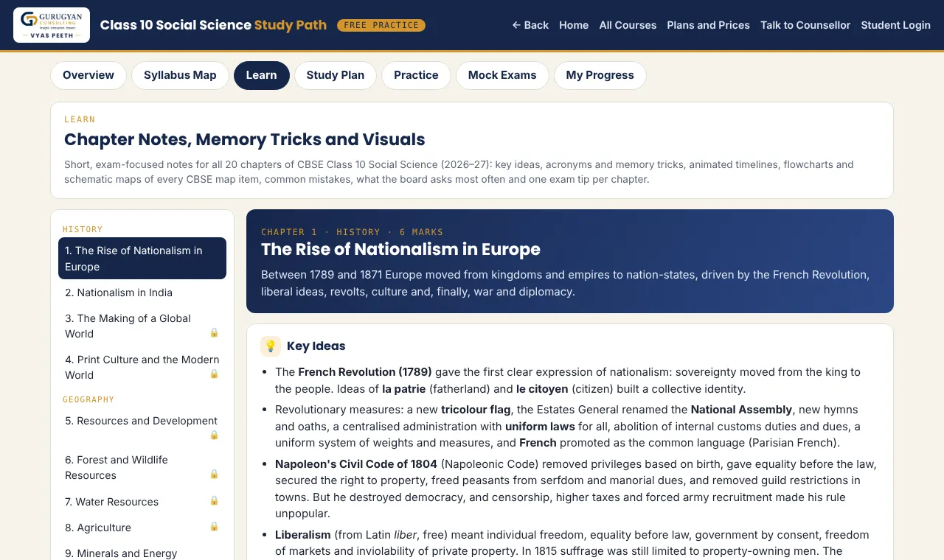
Task: Select chapter 8 Agriculture
Action: point(142,528)
